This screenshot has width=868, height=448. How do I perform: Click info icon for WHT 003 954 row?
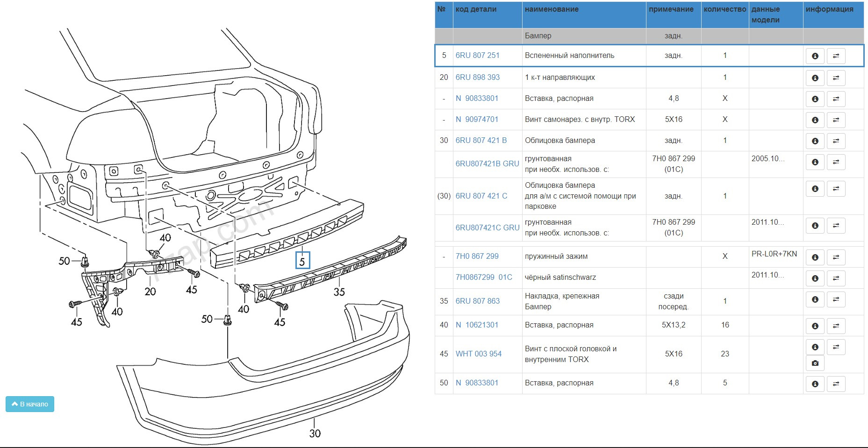815,347
